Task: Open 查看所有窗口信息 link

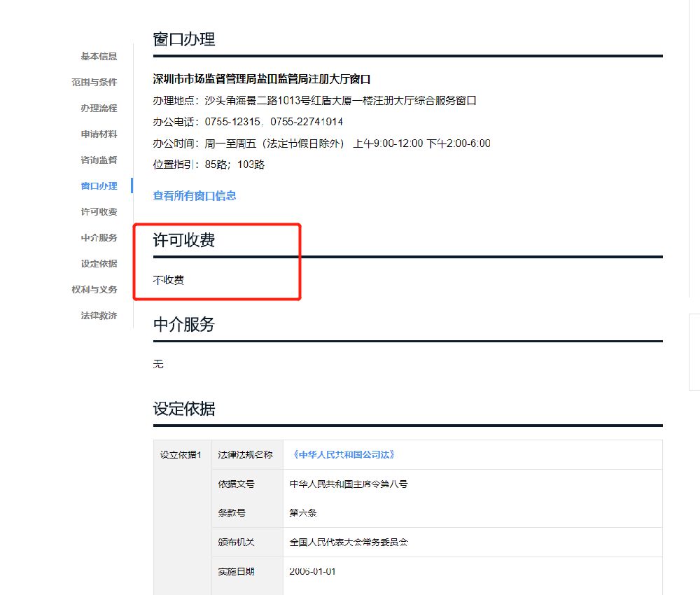Action: click(195, 196)
